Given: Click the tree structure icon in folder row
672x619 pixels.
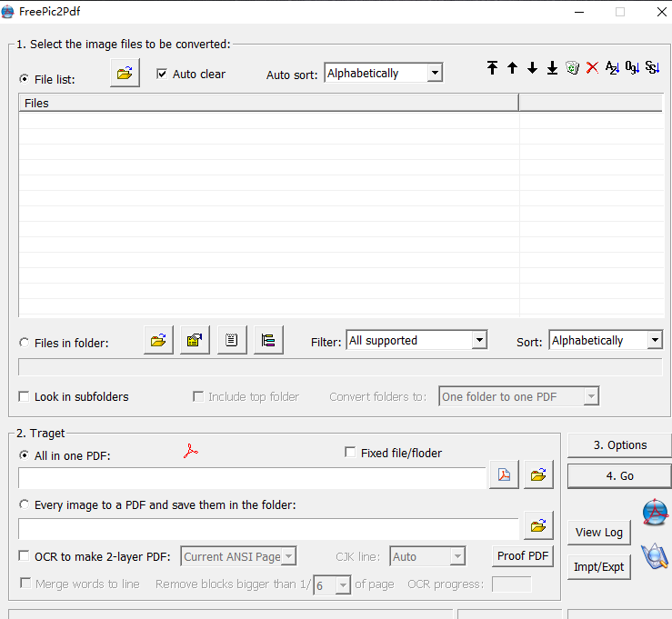Looking at the screenshot, I should coord(268,340).
